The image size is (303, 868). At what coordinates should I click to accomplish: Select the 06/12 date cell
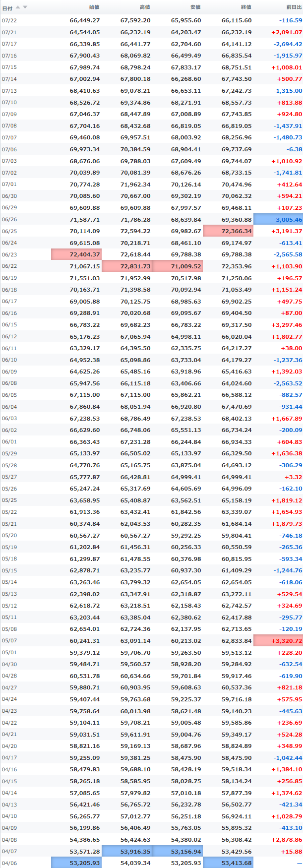(9, 337)
